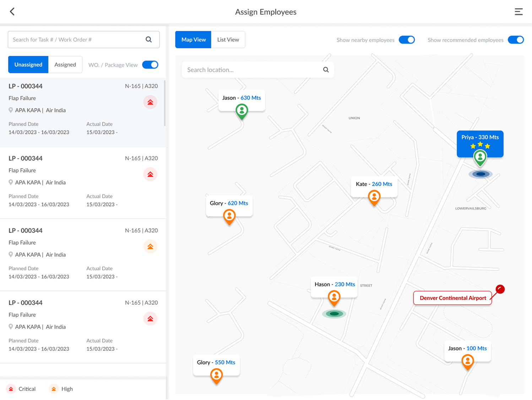Screen dimensions: 532x400
Task: Switch to List View tab
Action: [228, 39]
